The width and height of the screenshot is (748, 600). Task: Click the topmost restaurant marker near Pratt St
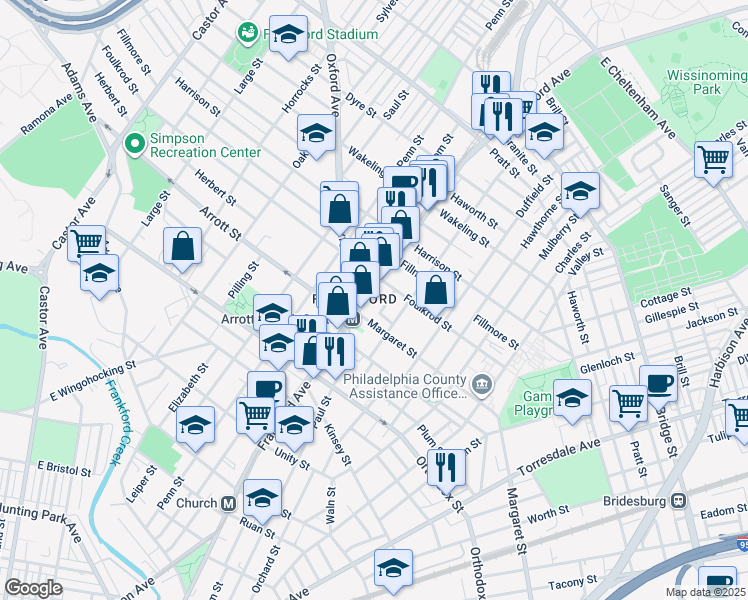[491, 83]
